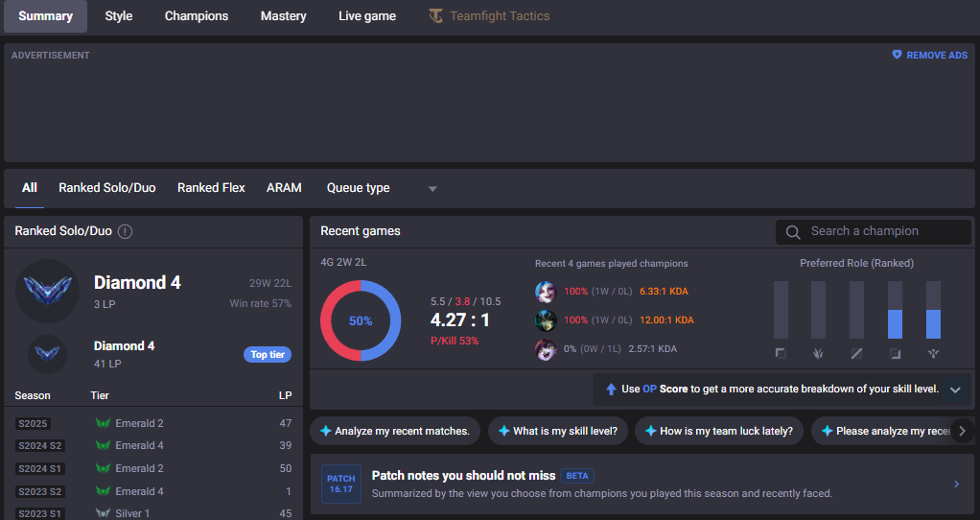Click the Search a champion field
Image resolution: width=980 pixels, height=520 pixels.
tap(874, 231)
